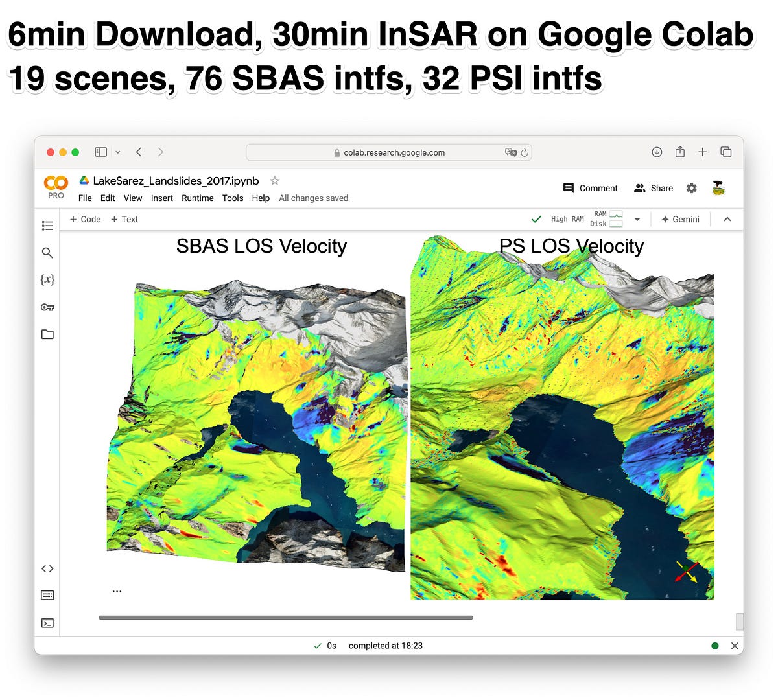Viewport: 778px width, 700px height.
Task: Open the Variables {x} panel
Action: click(47, 279)
